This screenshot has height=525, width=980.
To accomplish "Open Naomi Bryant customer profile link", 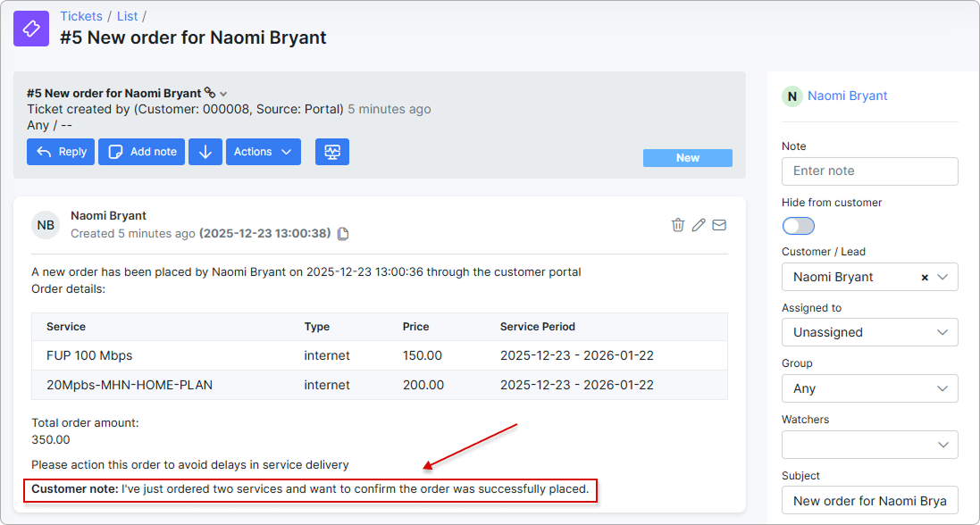I will [847, 96].
